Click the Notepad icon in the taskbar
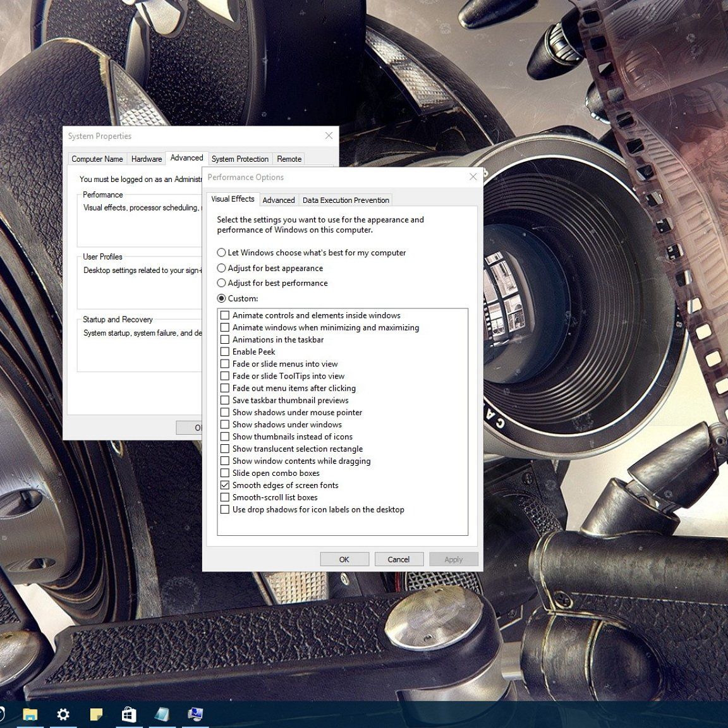Image resolution: width=728 pixels, height=728 pixels. [162, 714]
